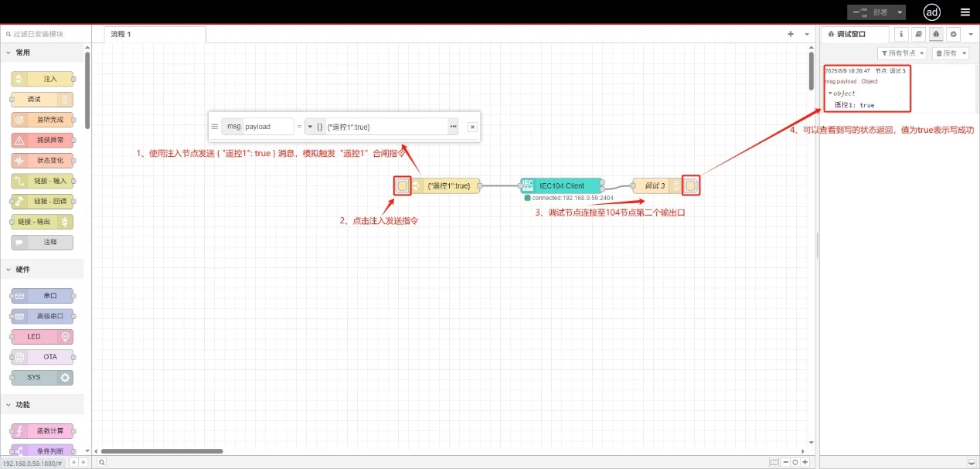Open the info sidebar tab icon

(901, 34)
